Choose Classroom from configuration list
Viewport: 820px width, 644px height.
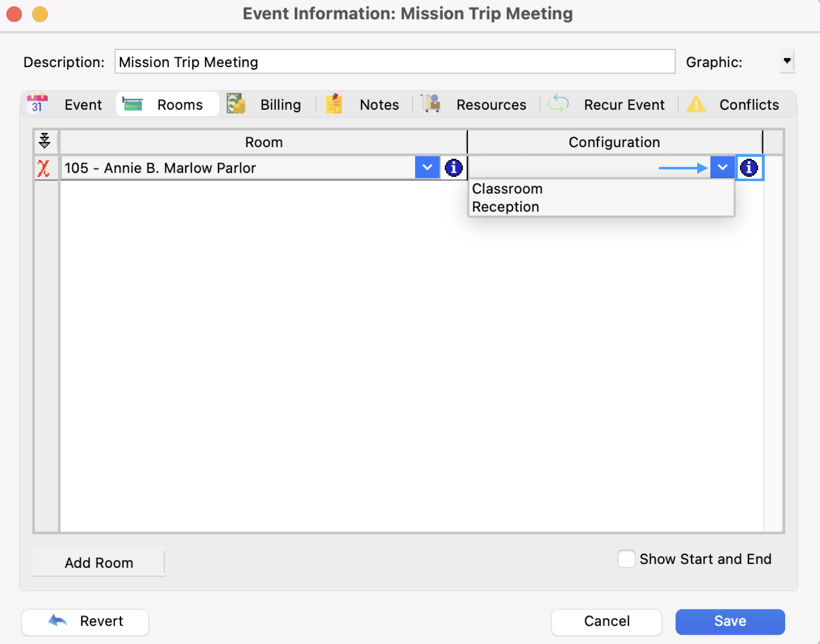point(507,189)
